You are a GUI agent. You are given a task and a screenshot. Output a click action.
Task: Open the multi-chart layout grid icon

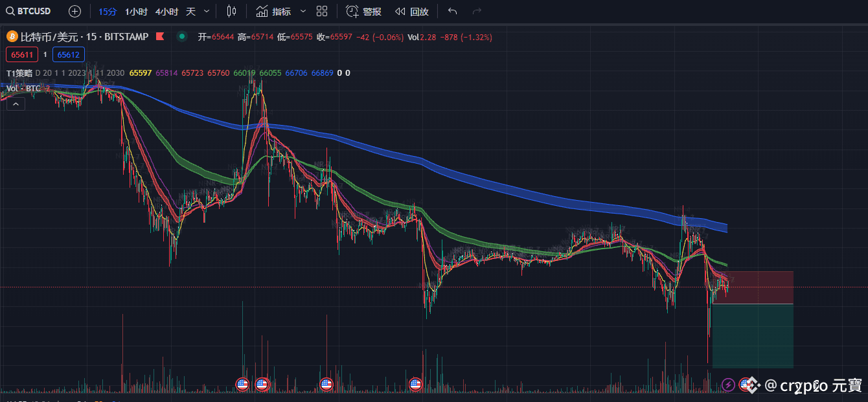pyautogui.click(x=322, y=11)
